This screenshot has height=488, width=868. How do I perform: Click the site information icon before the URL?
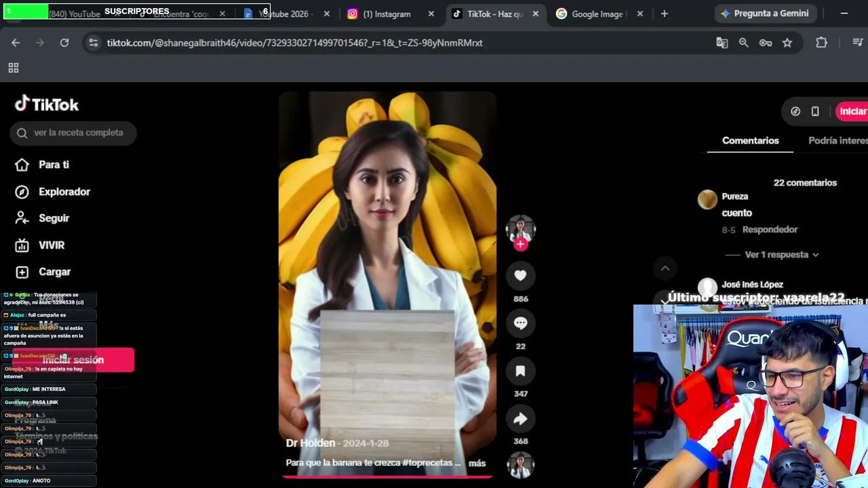tap(94, 43)
